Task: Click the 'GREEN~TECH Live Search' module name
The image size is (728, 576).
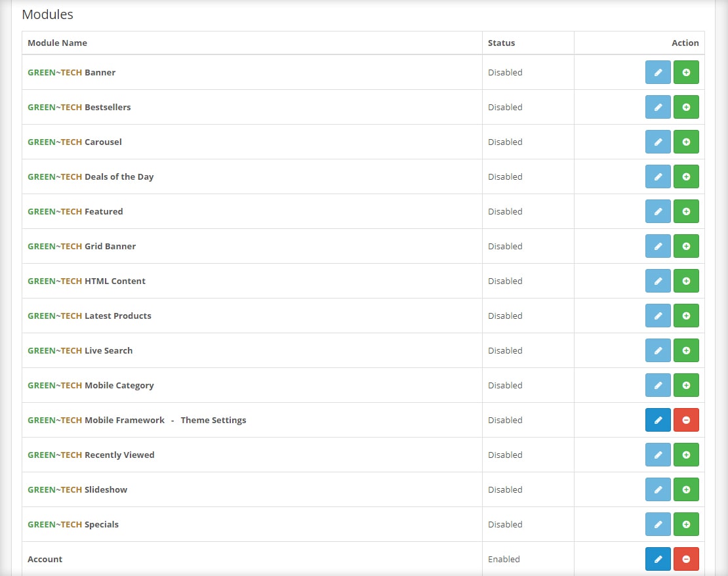Action: point(80,351)
